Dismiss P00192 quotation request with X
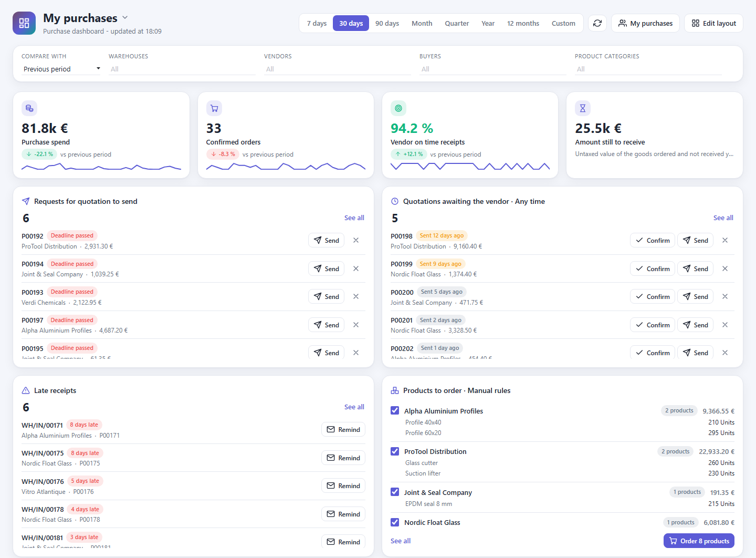The height and width of the screenshot is (558, 756). 356,240
